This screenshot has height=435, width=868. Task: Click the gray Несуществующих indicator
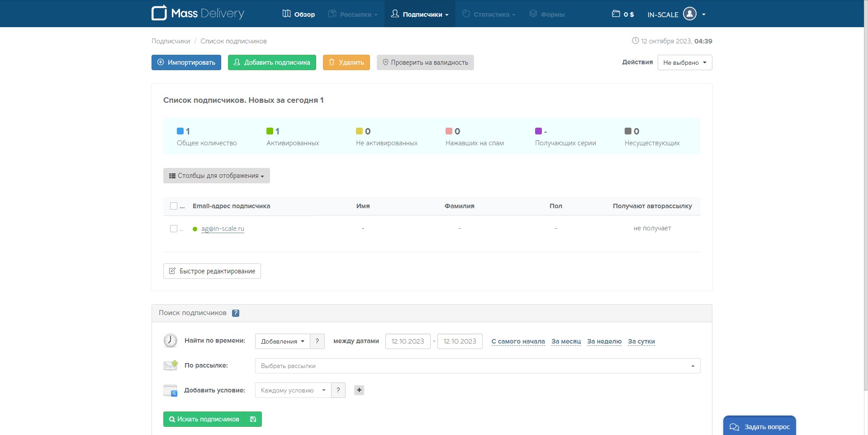point(628,131)
